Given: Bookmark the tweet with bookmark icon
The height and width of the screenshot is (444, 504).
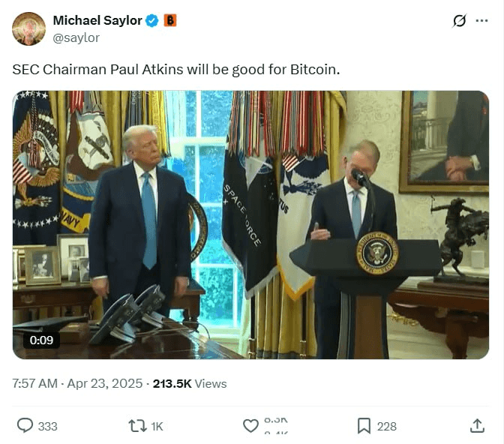Looking at the screenshot, I should [x=364, y=426].
